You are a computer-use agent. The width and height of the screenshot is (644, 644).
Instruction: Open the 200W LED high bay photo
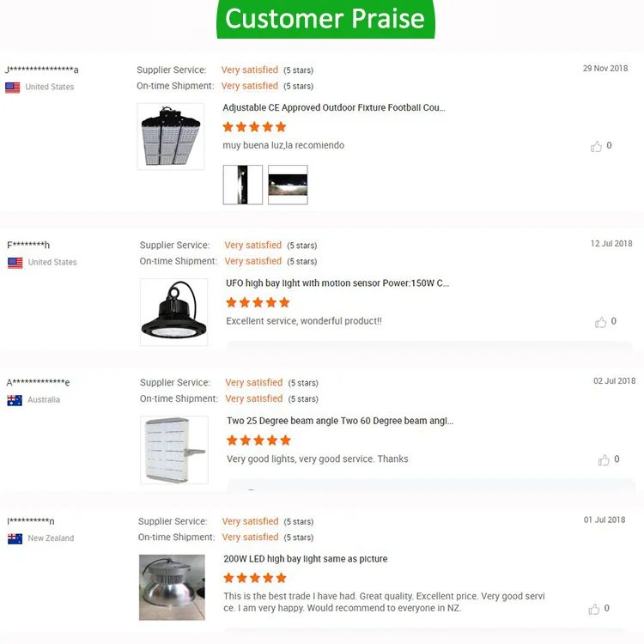(172, 587)
